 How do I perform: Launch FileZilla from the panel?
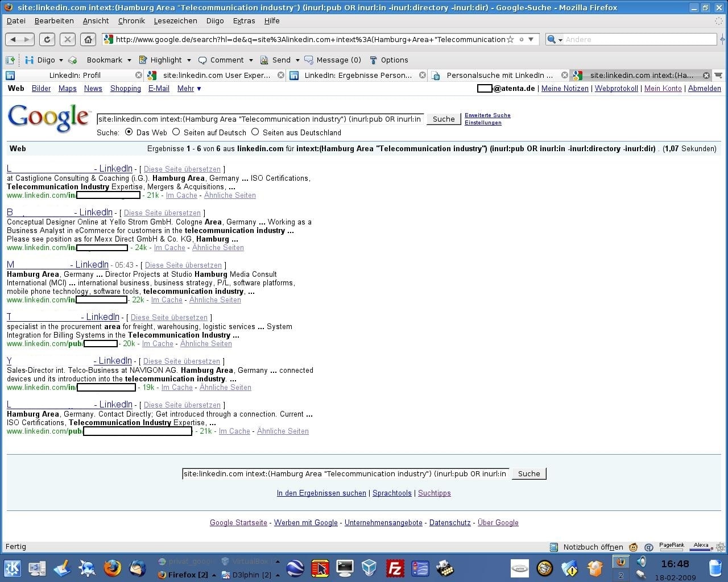(395, 568)
